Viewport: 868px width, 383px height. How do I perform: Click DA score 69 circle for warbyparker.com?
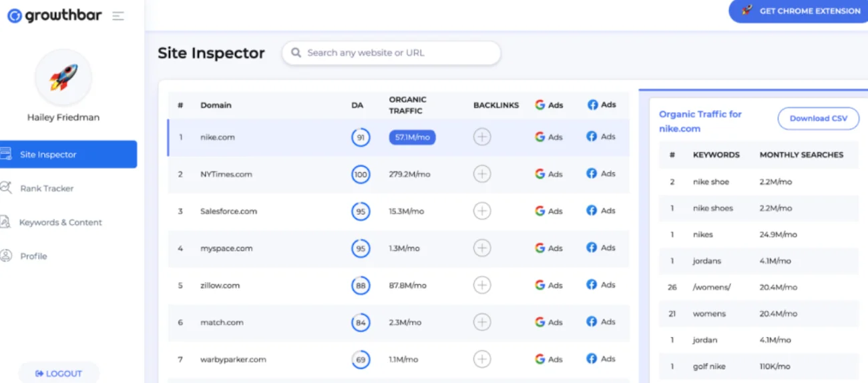pyautogui.click(x=361, y=360)
